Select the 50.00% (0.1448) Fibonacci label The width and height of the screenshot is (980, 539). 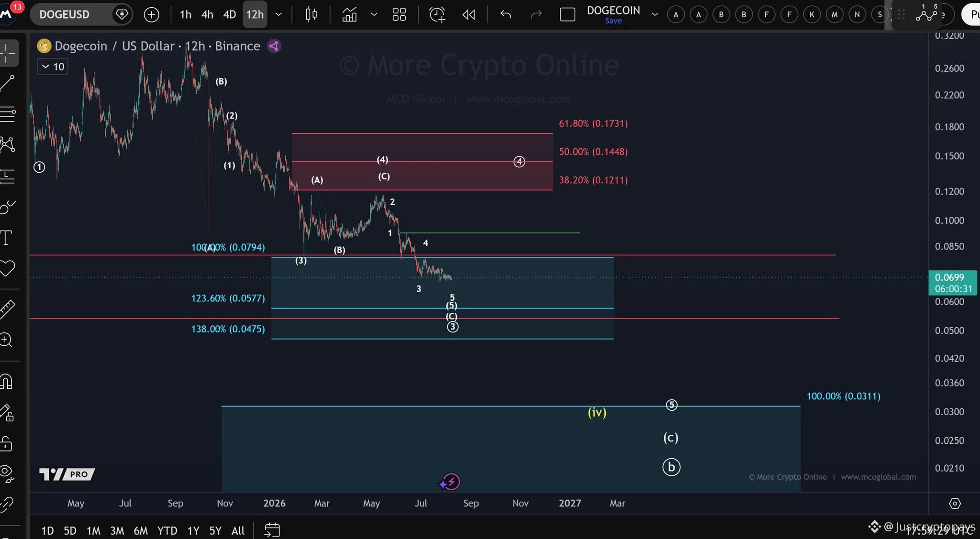coord(593,152)
